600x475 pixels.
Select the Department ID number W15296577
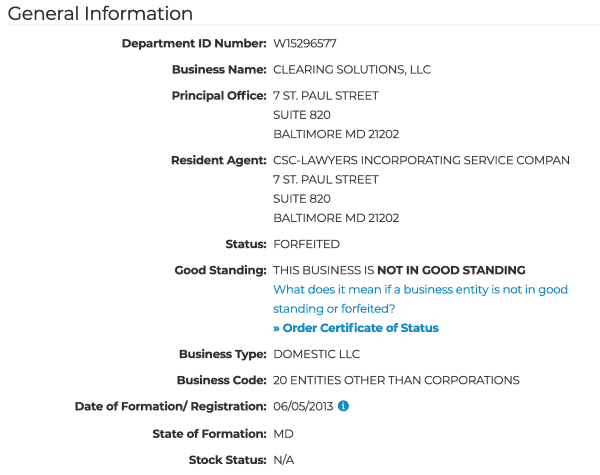pos(305,43)
